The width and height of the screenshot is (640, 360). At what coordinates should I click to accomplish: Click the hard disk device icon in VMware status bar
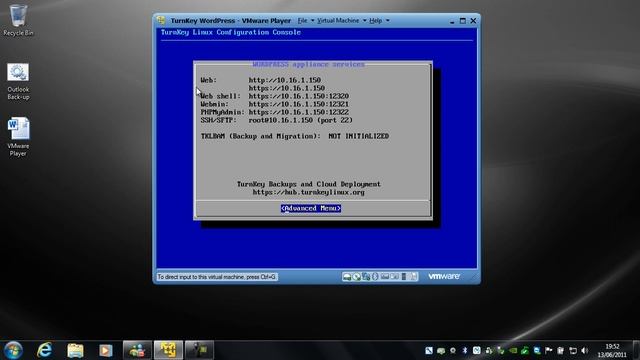[347, 277]
